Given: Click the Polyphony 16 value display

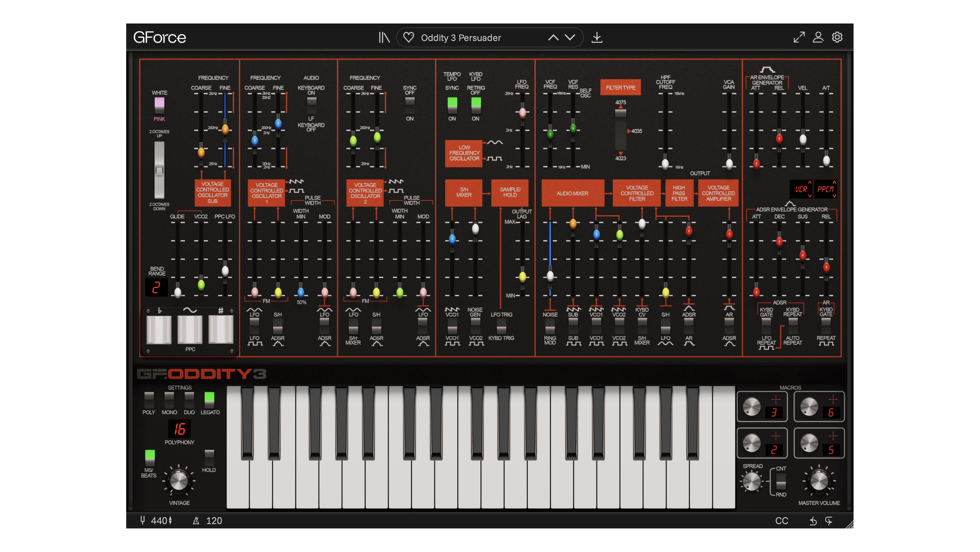Looking at the screenshot, I should click(180, 429).
